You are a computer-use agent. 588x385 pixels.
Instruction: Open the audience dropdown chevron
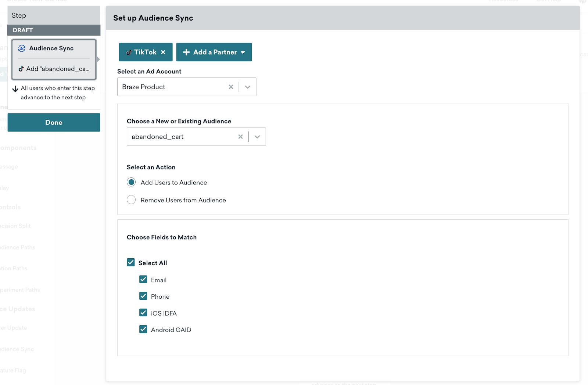click(x=257, y=137)
